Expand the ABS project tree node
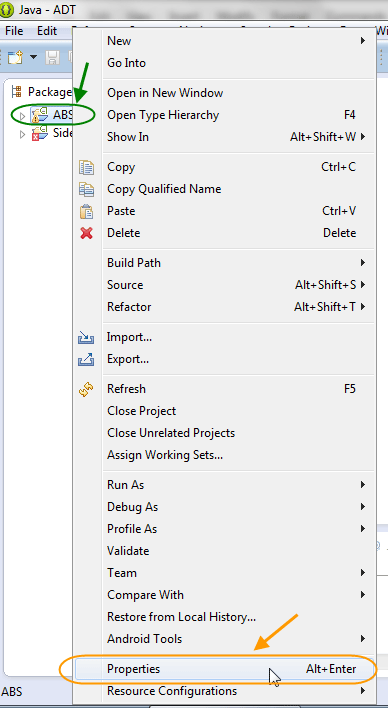The width and height of the screenshot is (388, 708). click(22, 116)
